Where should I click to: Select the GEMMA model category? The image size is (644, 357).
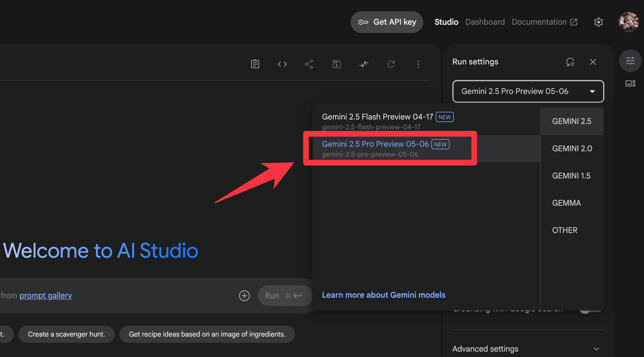tap(566, 203)
